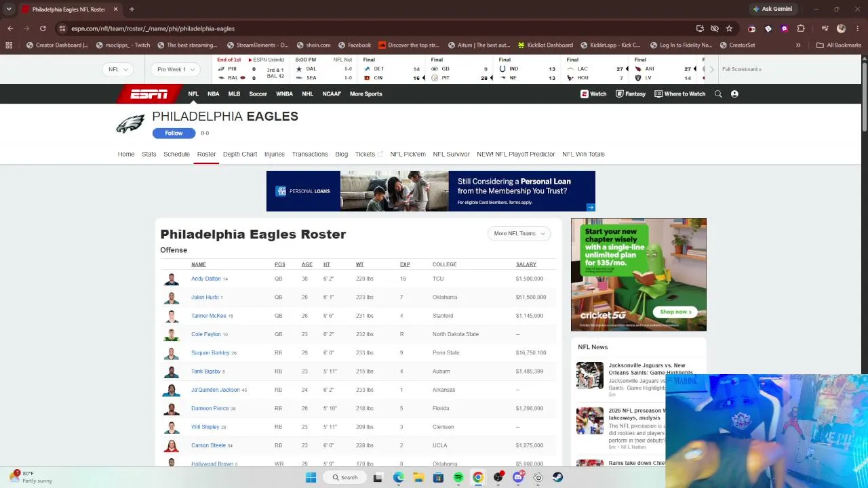Click the taskbar Search box
The image size is (868, 488).
344,477
